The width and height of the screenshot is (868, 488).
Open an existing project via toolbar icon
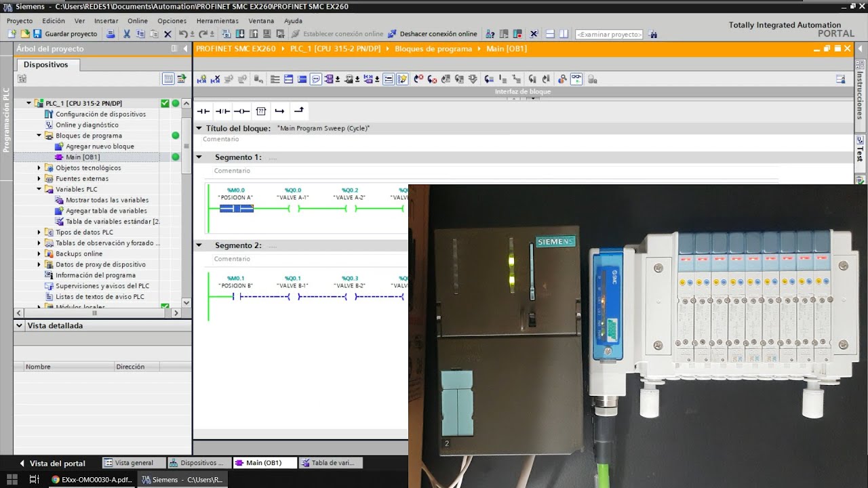coord(25,34)
